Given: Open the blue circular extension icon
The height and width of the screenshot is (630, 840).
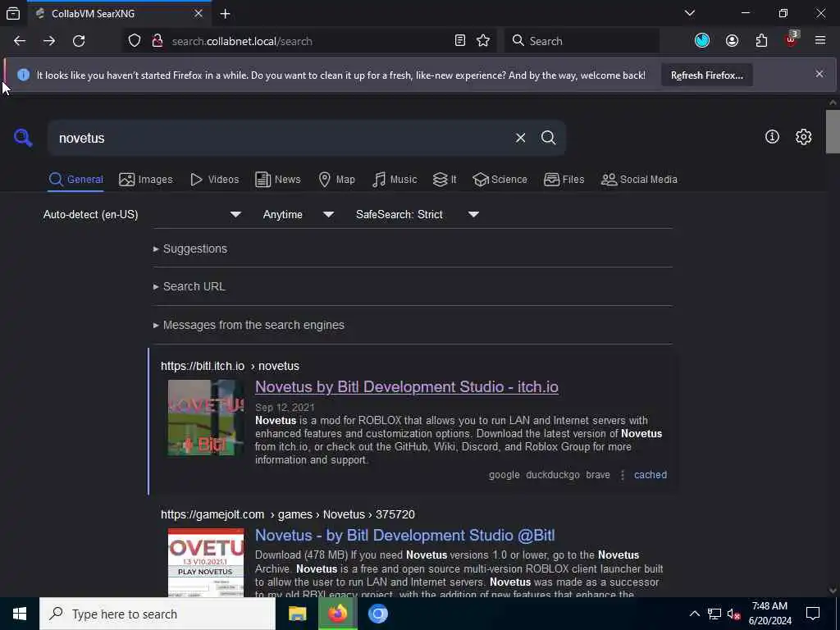Looking at the screenshot, I should [702, 41].
